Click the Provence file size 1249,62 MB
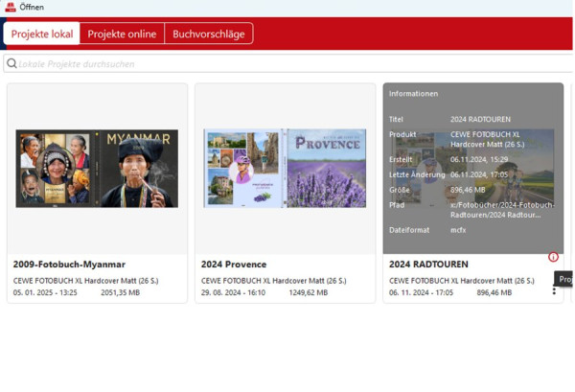Viewport: 575px width, 392px height. (309, 292)
